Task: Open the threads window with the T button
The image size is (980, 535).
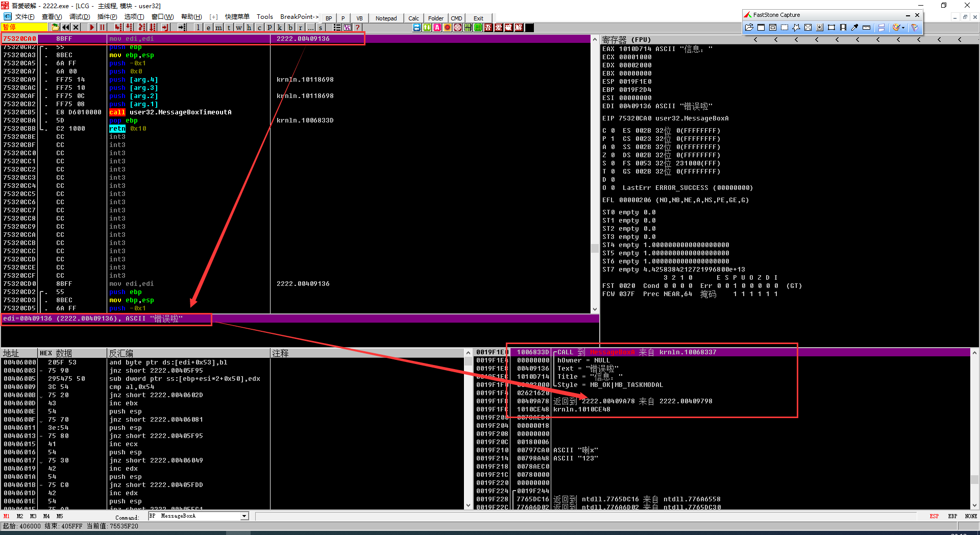Action: tap(229, 27)
